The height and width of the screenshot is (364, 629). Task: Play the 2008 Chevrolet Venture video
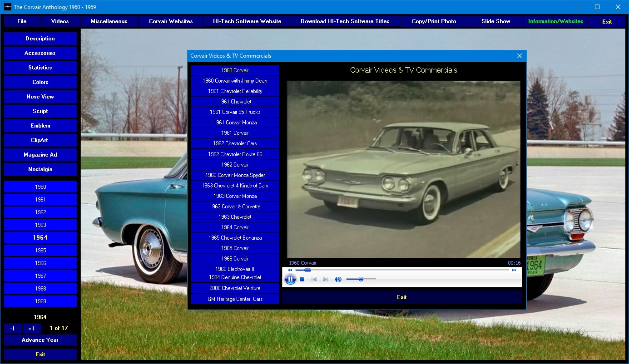(235, 288)
